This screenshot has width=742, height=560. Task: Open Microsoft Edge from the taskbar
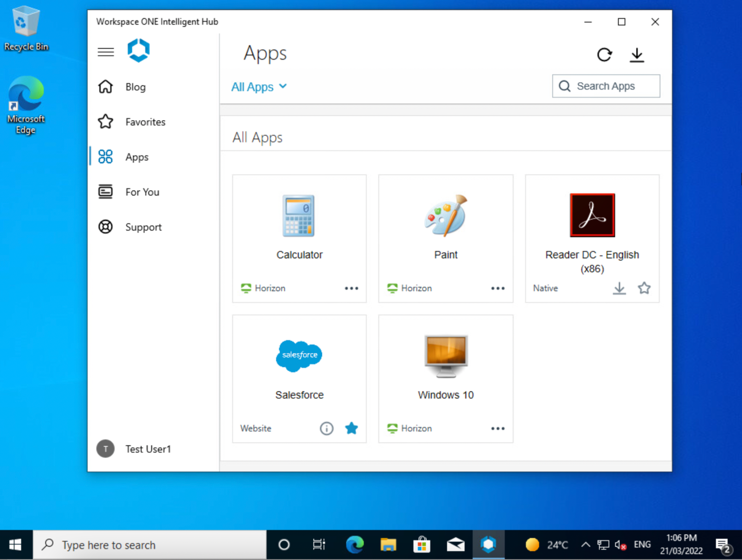coord(355,545)
